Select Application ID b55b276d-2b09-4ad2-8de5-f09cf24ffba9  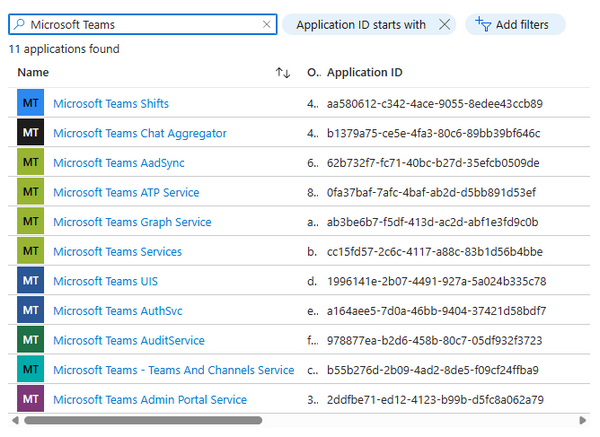pyautogui.click(x=432, y=370)
